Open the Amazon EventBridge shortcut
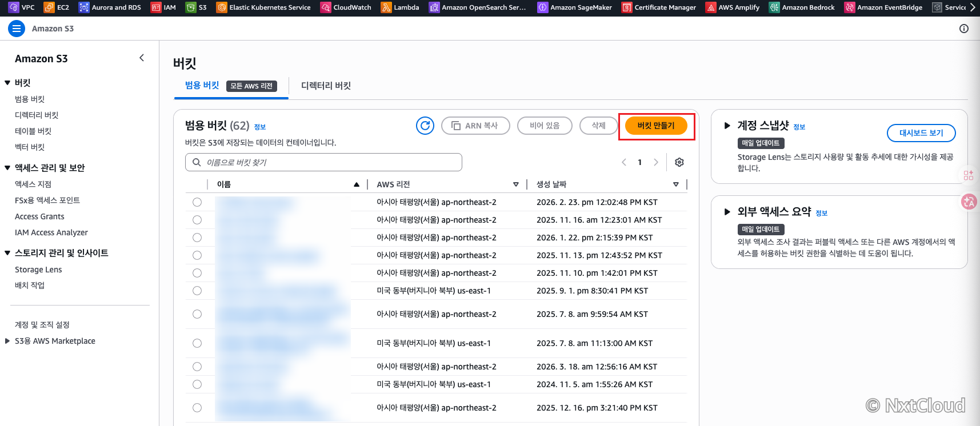The height and width of the screenshot is (426, 980). pyautogui.click(x=883, y=7)
